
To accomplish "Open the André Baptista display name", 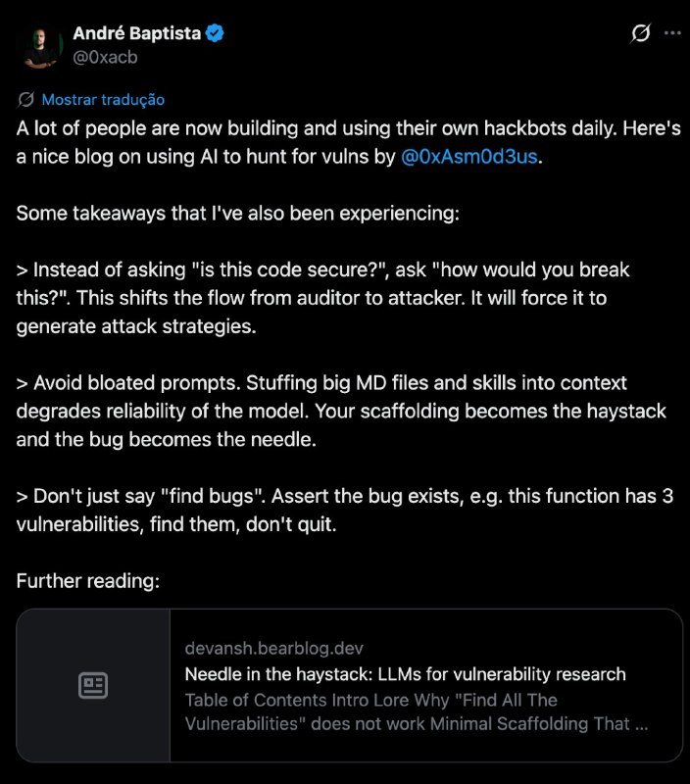I will pyautogui.click(x=137, y=33).
